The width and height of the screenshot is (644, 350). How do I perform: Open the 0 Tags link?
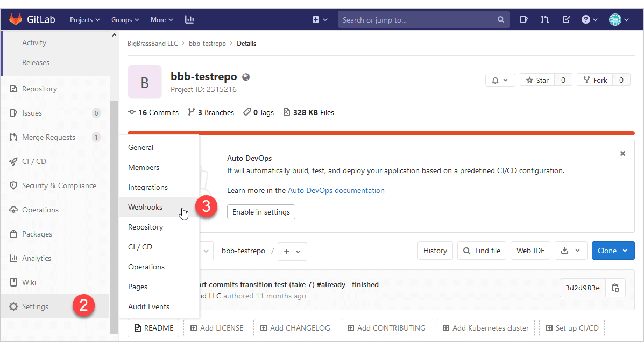coord(258,112)
